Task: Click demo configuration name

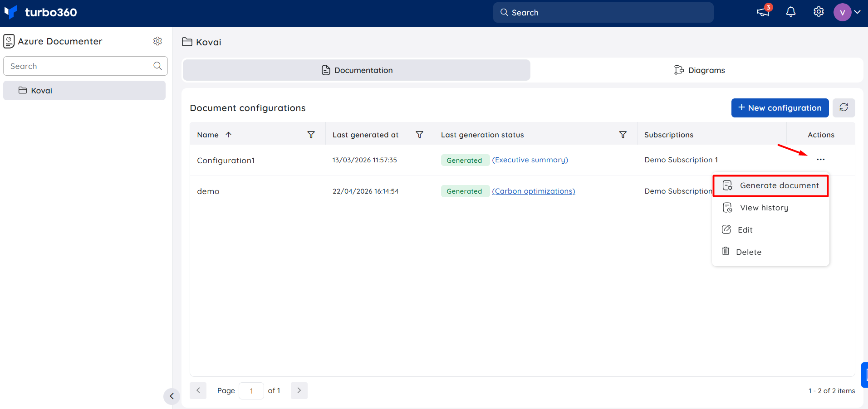Action: [x=208, y=191]
